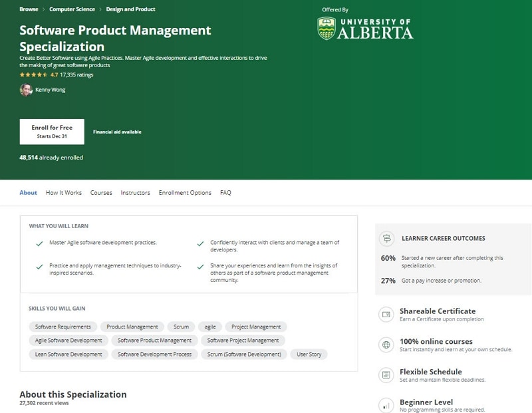Image resolution: width=532 pixels, height=413 pixels.
Task: Jump to the FAQ tab
Action: [225, 192]
